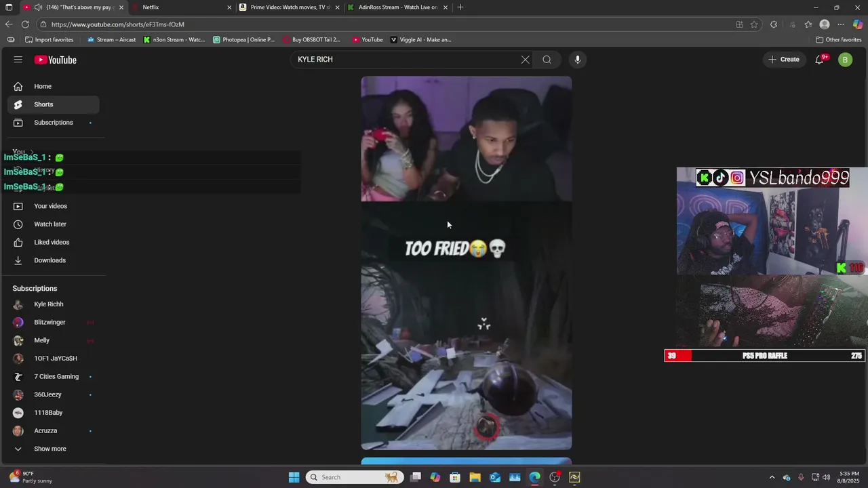Viewport: 868px width, 488px height.
Task: Open Buy OBSBOT Tail 2 bookmark
Action: pyautogui.click(x=311, y=39)
